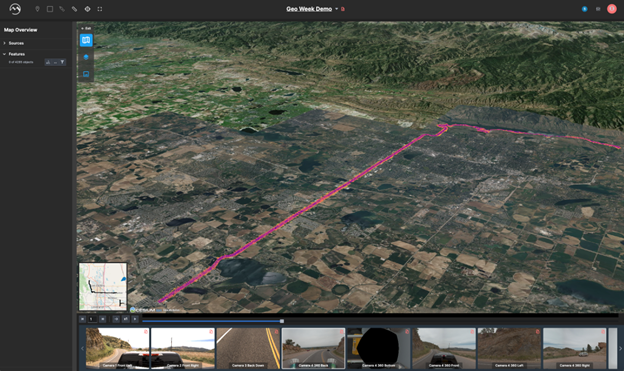Open the user avatar menu
624x371 pixels.
tap(612, 9)
